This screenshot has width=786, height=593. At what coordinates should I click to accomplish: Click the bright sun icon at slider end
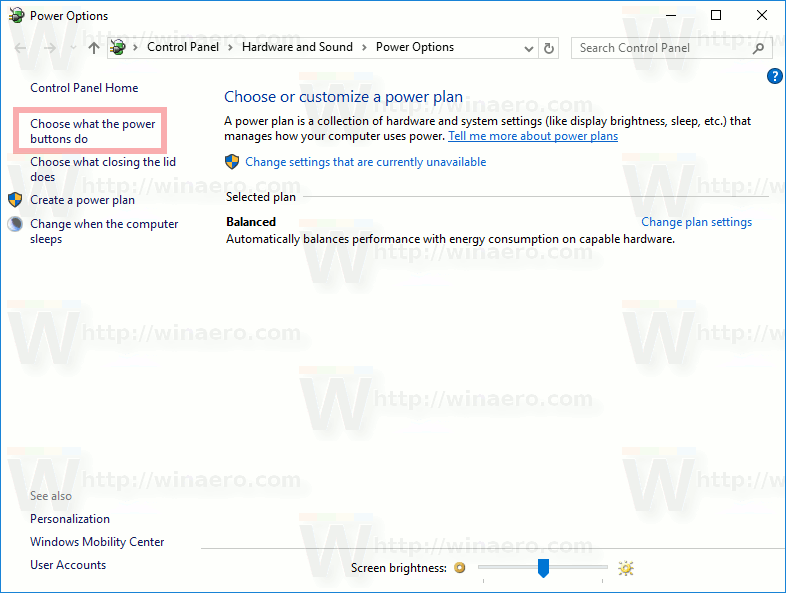[x=626, y=568]
